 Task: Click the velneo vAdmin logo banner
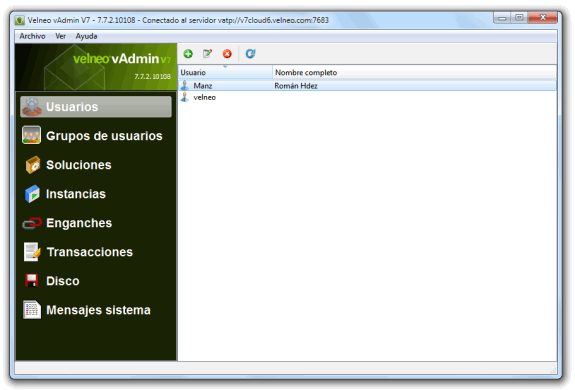pos(96,67)
